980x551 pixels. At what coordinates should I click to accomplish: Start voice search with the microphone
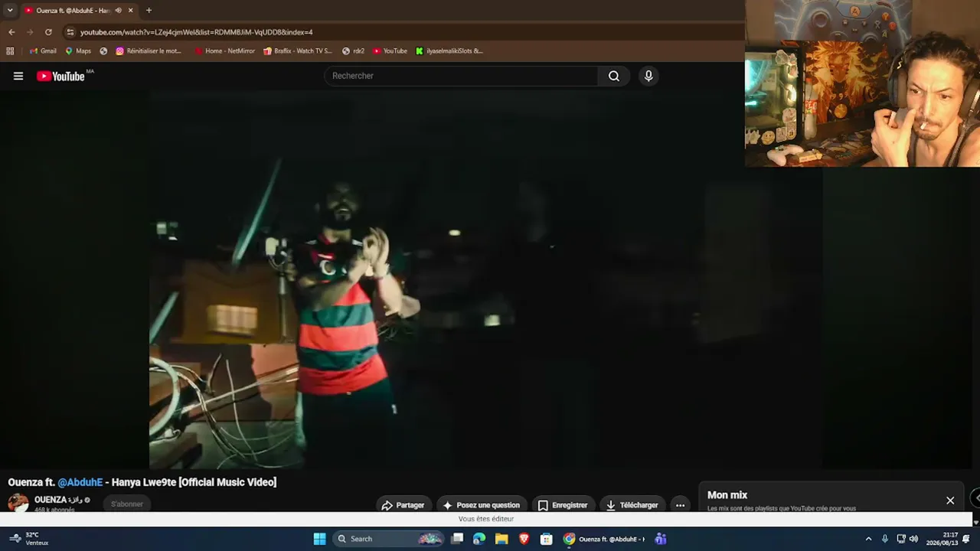tap(648, 76)
